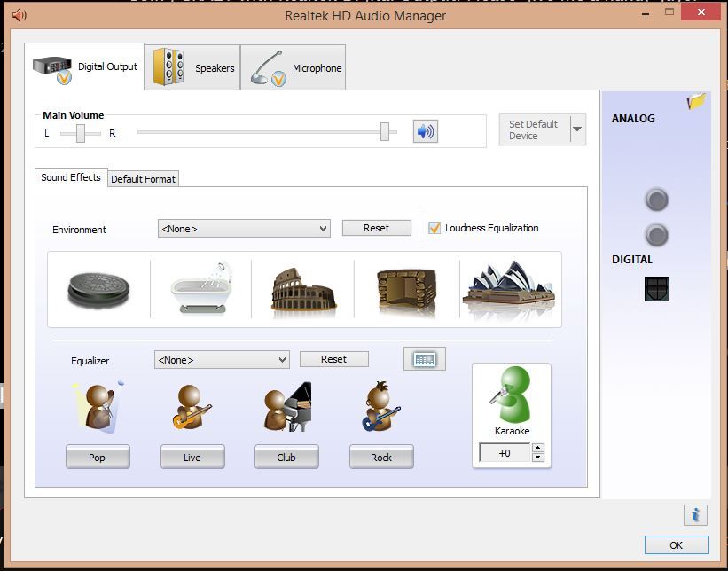The image size is (728, 571).
Task: Select the stone room environment icon
Action: [407, 291]
